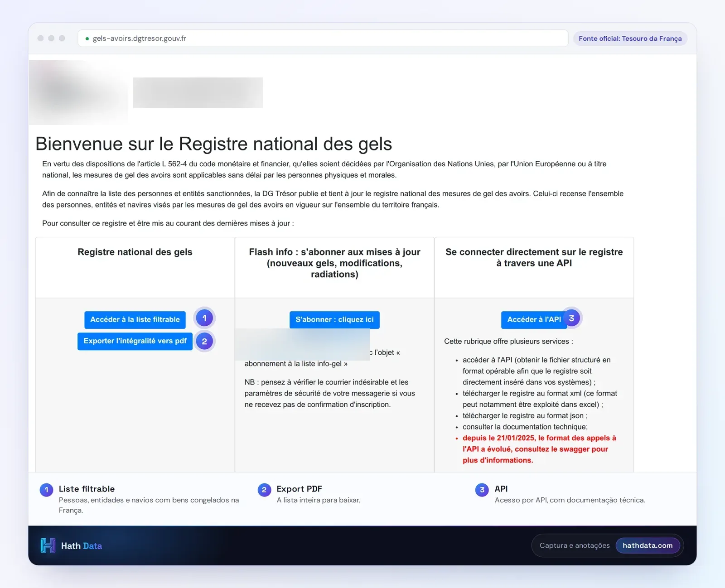
Task: Click the 'Fonte oficial: Tesouro da França' badge
Action: pos(630,39)
